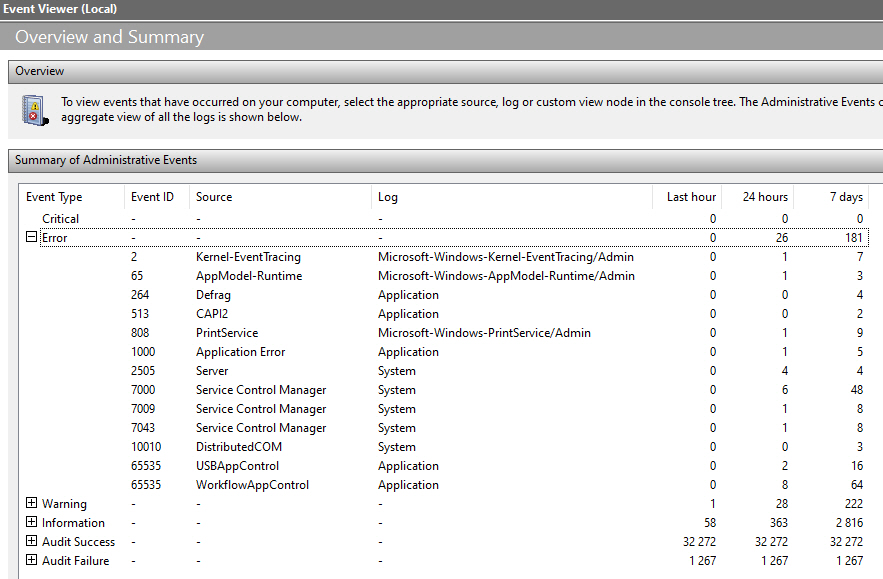Select the Kernel-EventTracing event 2 row
Image resolution: width=883 pixels, height=579 pixels.
(445, 257)
